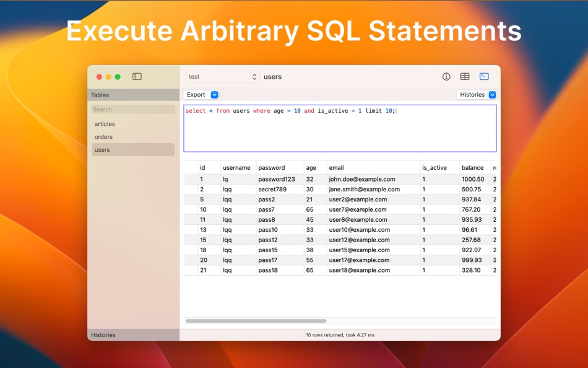Viewport: 588px width, 368px height.
Task: Select balance cell 96.61
Action: click(x=470, y=230)
